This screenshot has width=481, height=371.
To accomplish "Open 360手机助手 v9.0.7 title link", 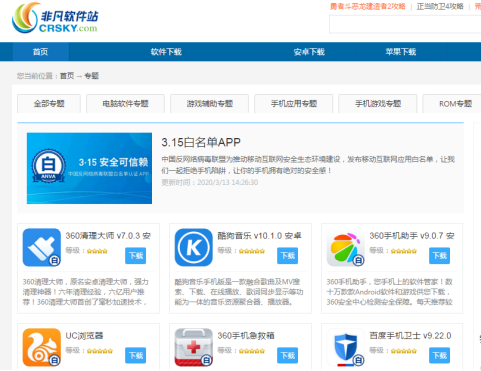I will (x=412, y=236).
